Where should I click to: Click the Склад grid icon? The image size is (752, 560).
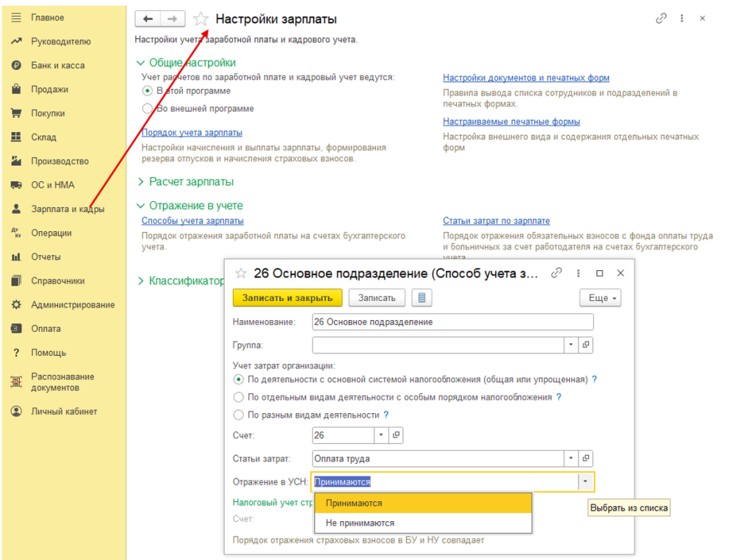tap(16, 137)
